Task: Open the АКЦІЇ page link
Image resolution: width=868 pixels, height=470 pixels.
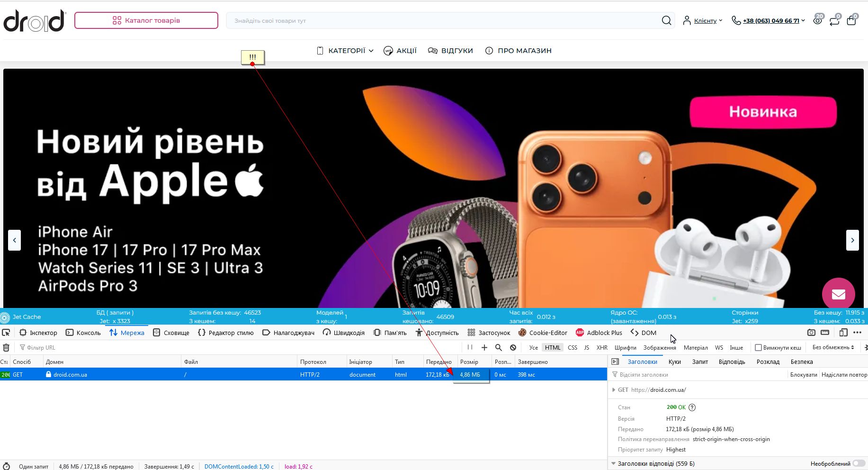Action: tap(400, 51)
